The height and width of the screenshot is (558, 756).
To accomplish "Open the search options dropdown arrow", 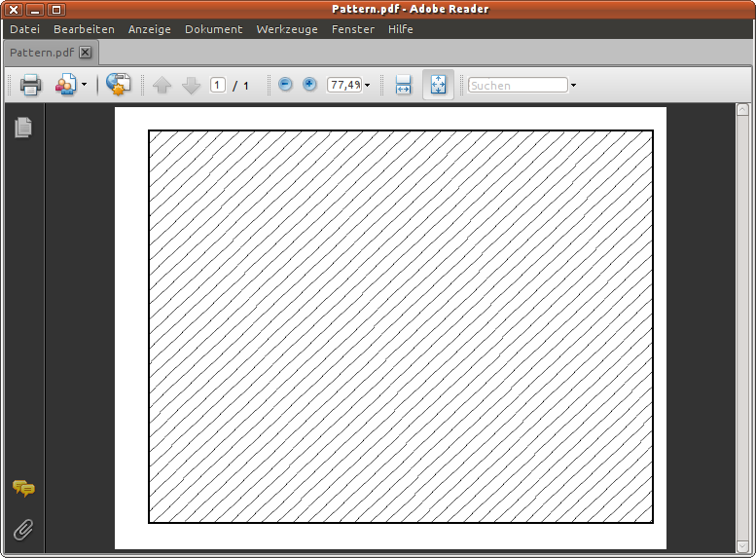I will [573, 86].
